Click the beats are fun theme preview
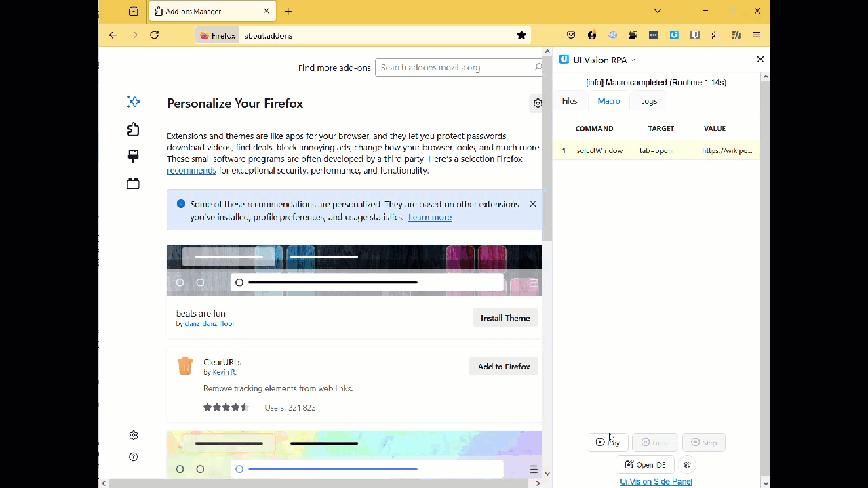 355,270
